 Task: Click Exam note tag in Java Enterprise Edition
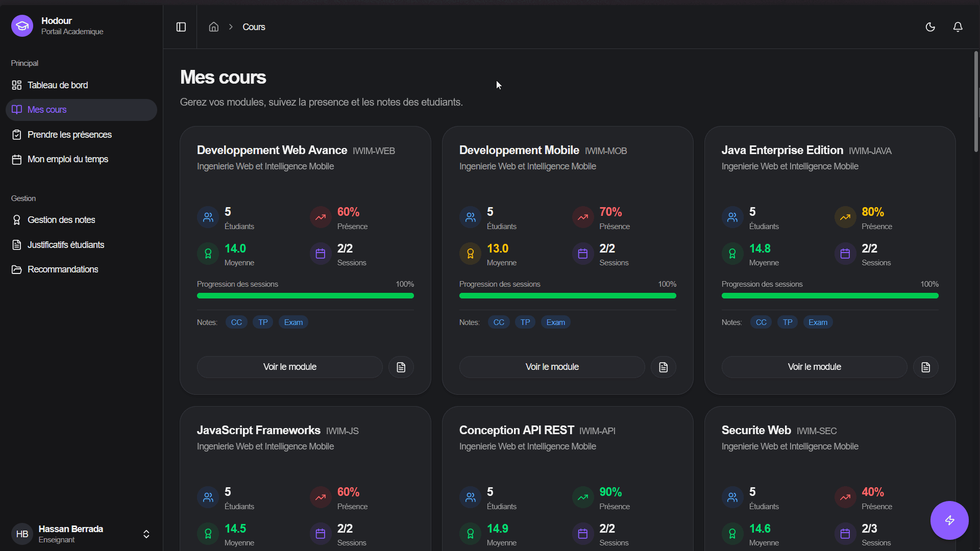[x=818, y=322]
